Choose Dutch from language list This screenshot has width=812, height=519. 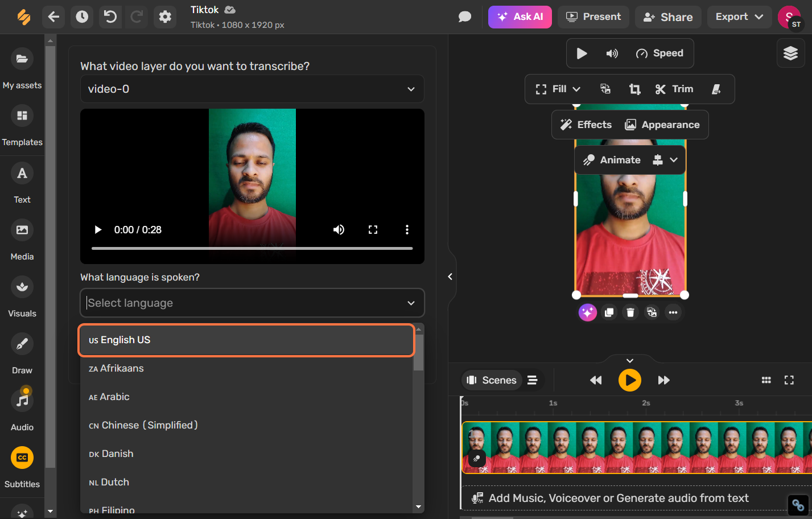(x=246, y=483)
